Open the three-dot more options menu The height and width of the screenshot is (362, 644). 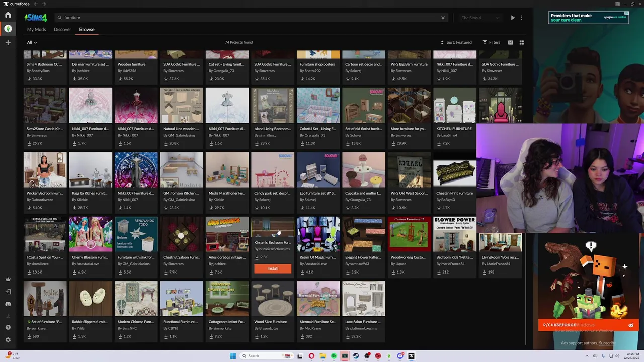coord(522,18)
